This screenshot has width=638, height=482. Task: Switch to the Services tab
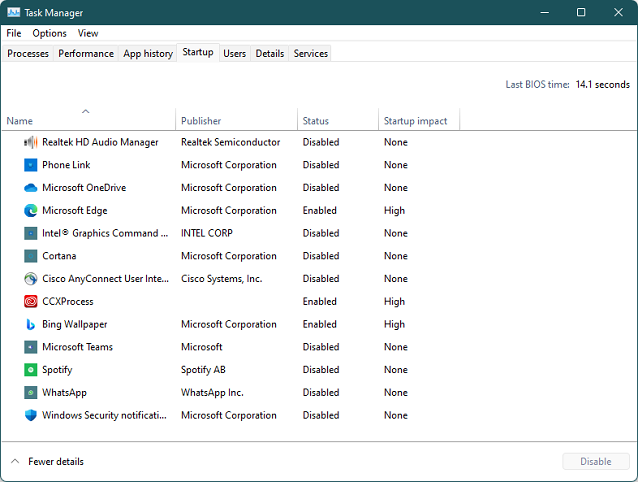(310, 54)
